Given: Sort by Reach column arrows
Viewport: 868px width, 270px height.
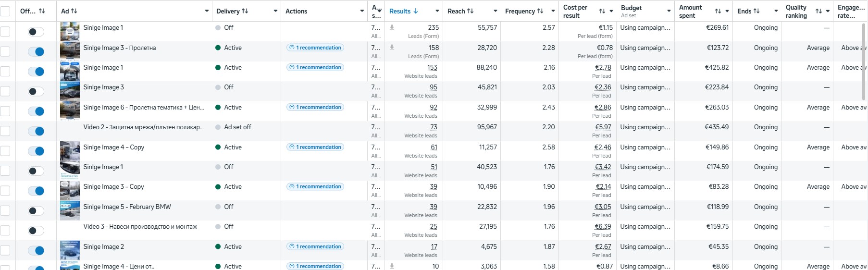Looking at the screenshot, I should coord(470,11).
